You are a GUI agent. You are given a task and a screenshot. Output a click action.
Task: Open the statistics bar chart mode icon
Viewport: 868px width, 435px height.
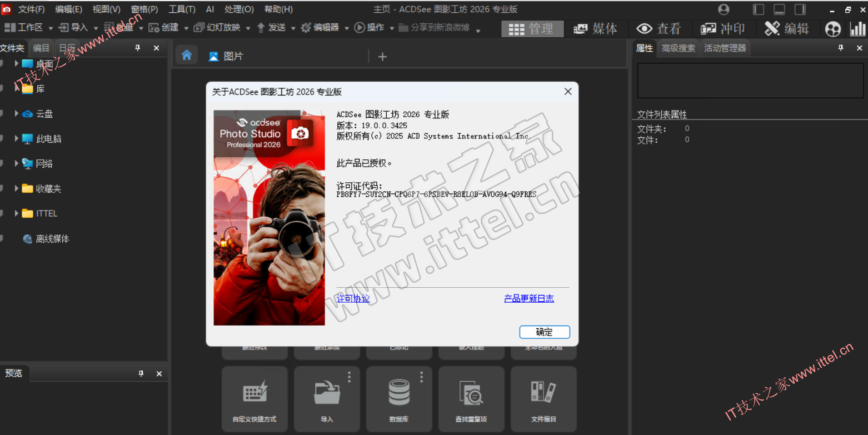857,29
